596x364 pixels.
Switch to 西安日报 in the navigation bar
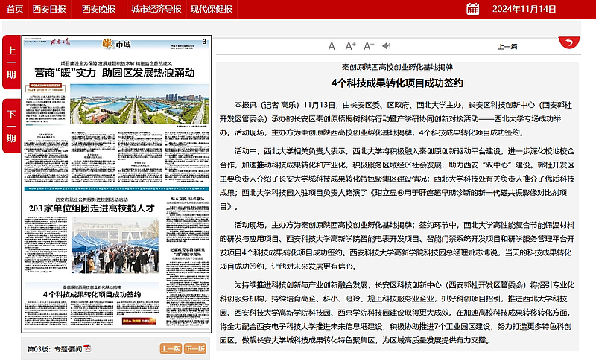coord(48,9)
